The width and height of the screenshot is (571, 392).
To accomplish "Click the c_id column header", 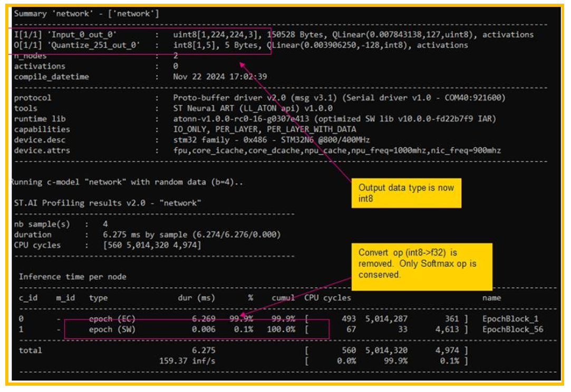I will point(28,298).
